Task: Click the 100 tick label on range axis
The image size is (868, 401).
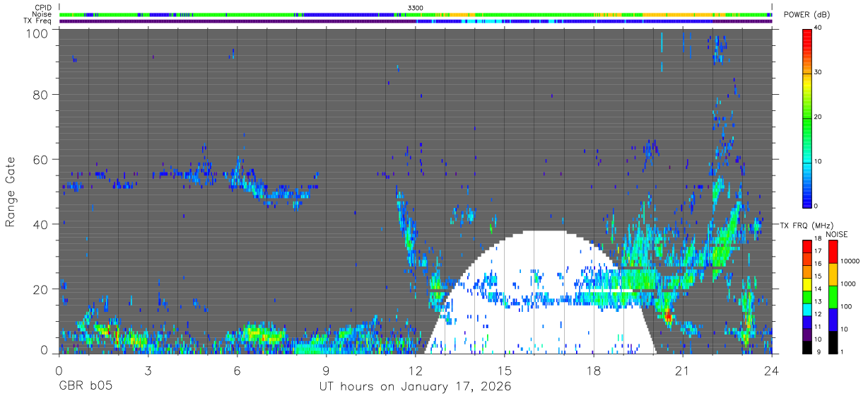Action: coord(37,33)
